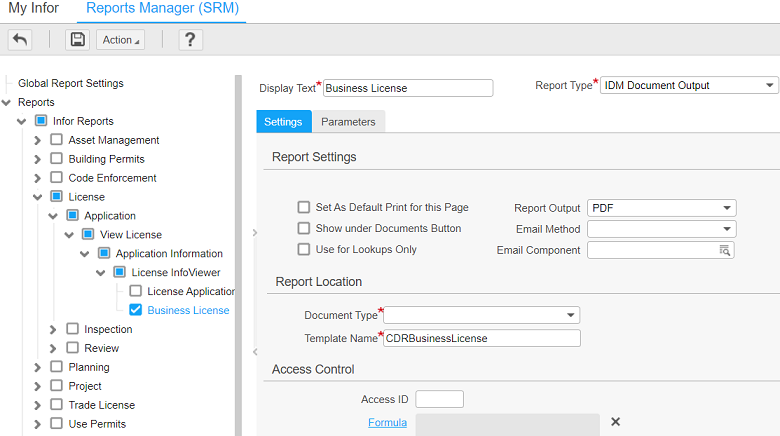The image size is (780, 436).
Task: Select Global Report Settings in tree
Action: [71, 83]
